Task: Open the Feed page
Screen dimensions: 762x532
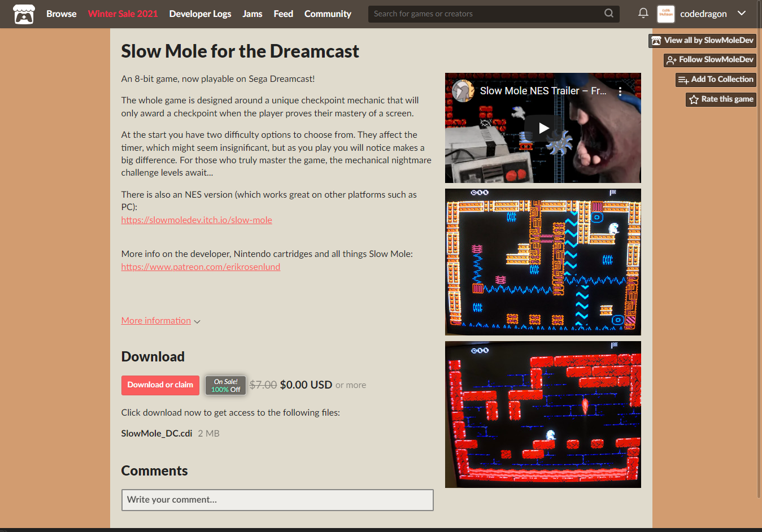Action: tap(283, 14)
